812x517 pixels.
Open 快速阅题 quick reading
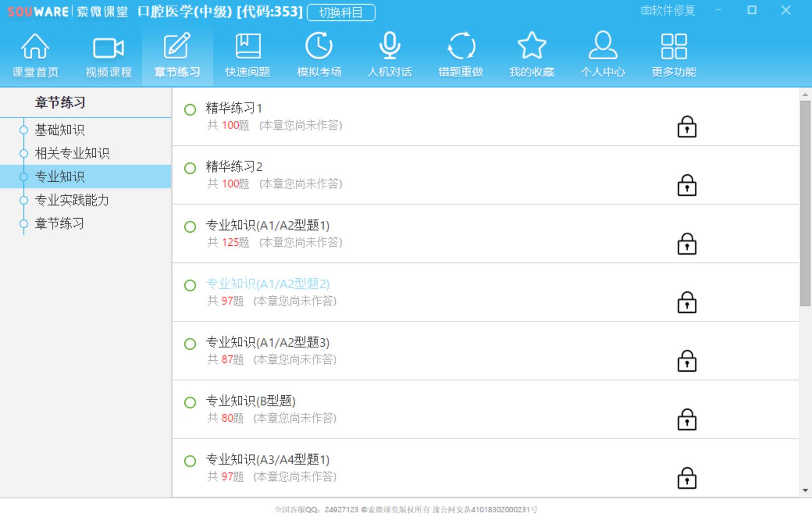pos(248,55)
